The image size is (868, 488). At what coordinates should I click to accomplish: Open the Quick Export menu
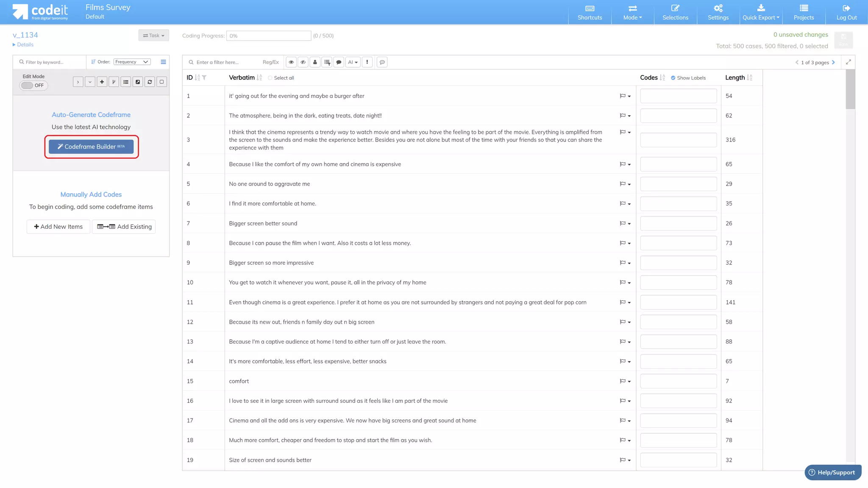click(x=761, y=12)
